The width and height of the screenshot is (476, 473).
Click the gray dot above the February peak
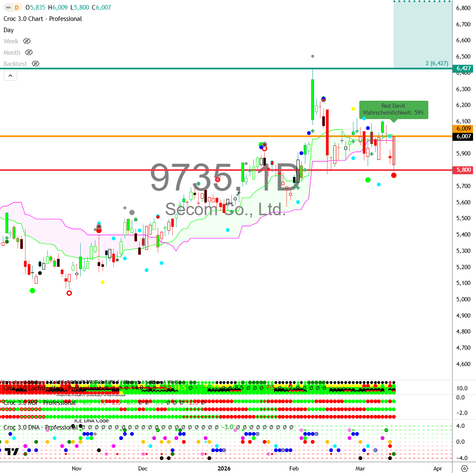[x=312, y=56]
